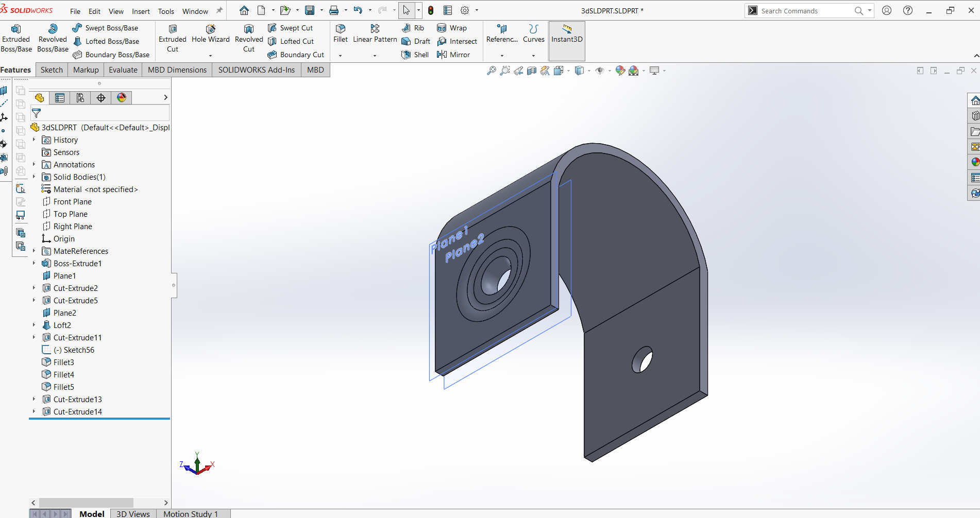Expand the Boss-Extrude1 feature node
The height and width of the screenshot is (518, 980).
[x=34, y=263]
